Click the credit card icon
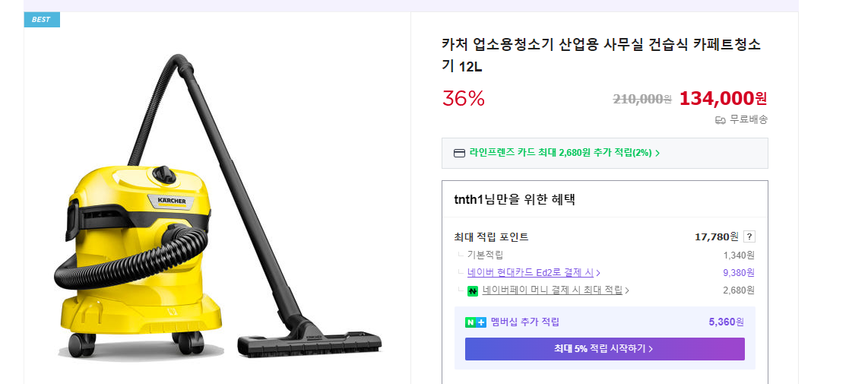 point(459,153)
